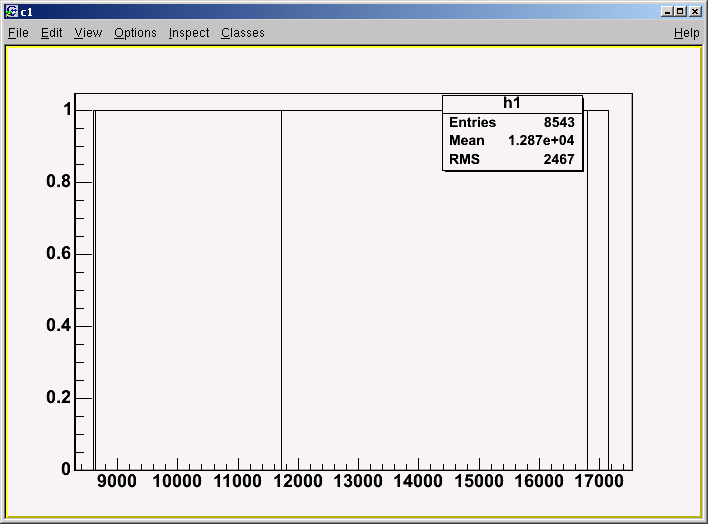
Task: Click the x-axis label 13000
Action: 358,481
